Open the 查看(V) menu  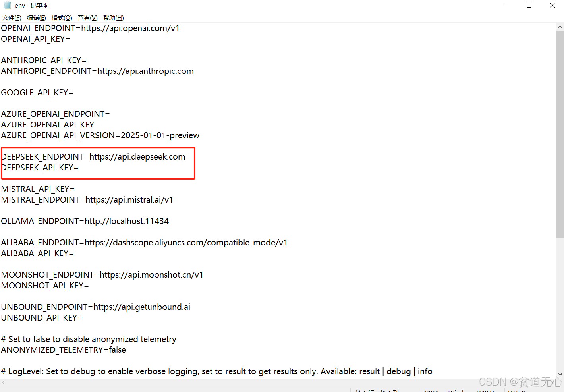click(x=87, y=18)
